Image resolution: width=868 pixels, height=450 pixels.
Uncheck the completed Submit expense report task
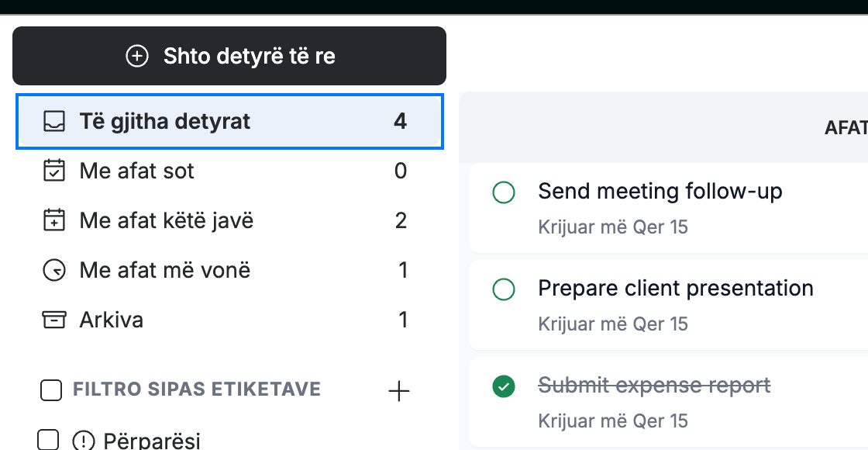504,386
